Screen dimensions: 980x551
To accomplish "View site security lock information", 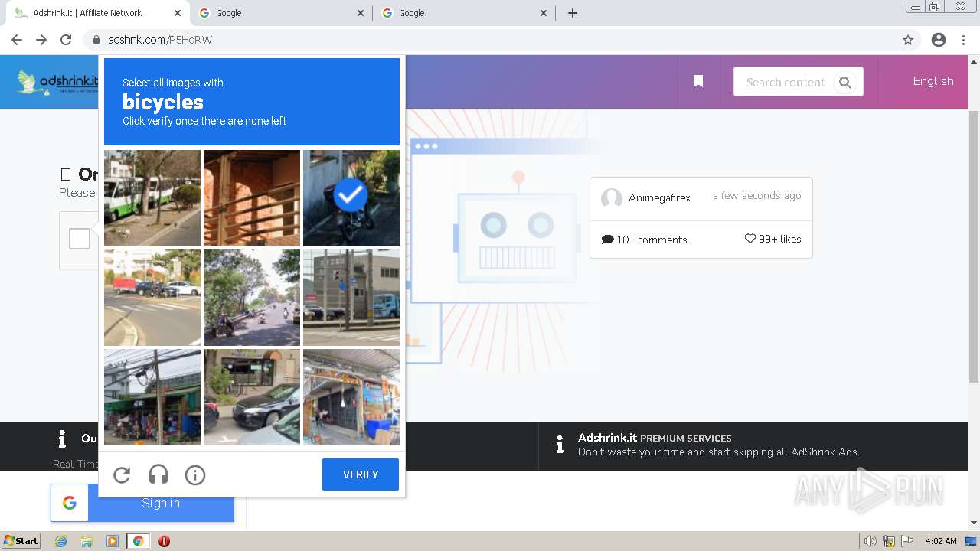I will [96, 40].
